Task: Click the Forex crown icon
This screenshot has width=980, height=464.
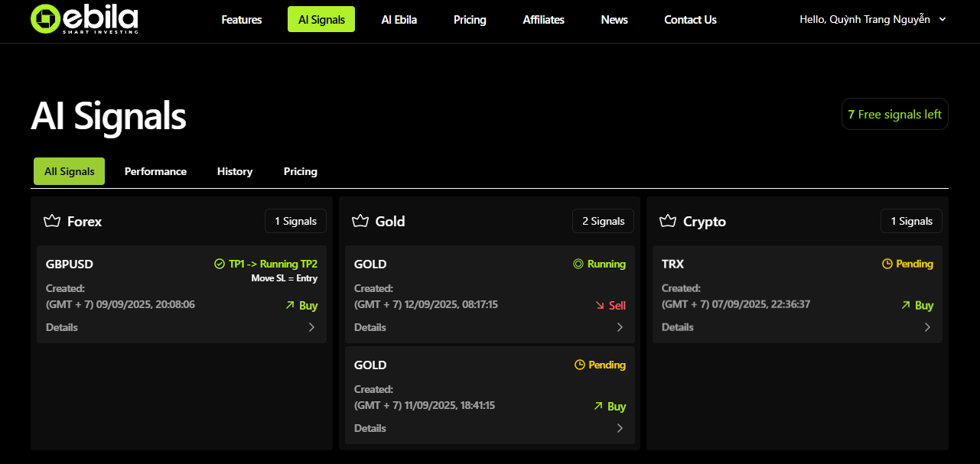Action: [x=52, y=221]
